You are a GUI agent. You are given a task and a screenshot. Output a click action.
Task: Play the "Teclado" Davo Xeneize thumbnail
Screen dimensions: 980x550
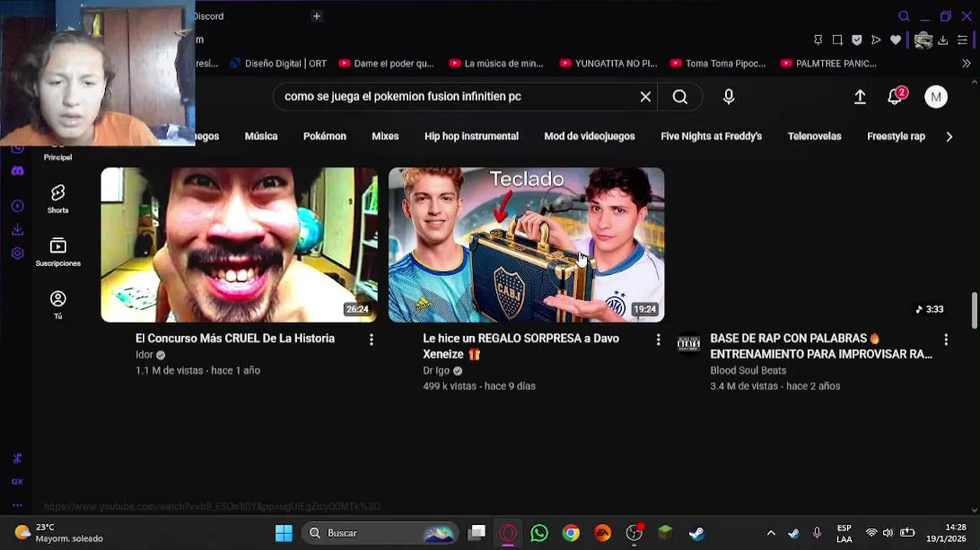[x=527, y=244]
